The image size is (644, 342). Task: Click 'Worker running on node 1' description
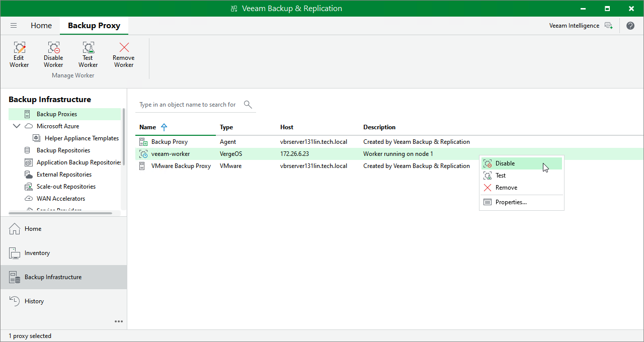pyautogui.click(x=398, y=154)
